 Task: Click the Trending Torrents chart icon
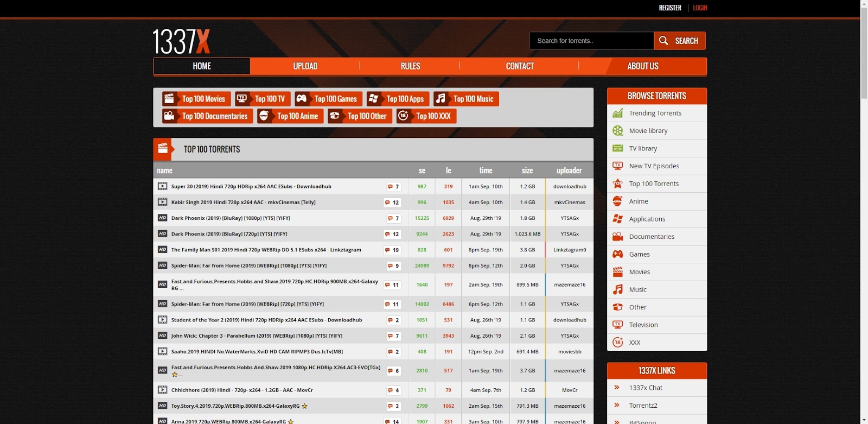coord(617,113)
